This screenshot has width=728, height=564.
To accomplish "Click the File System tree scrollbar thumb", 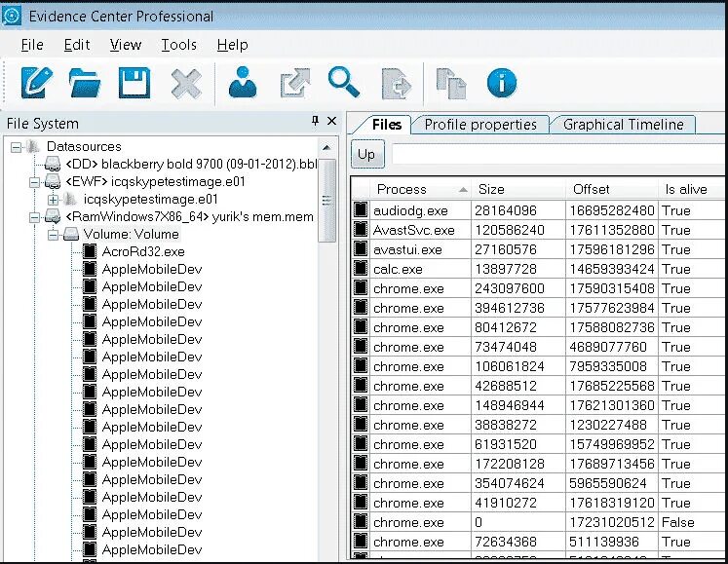I will pyautogui.click(x=326, y=200).
